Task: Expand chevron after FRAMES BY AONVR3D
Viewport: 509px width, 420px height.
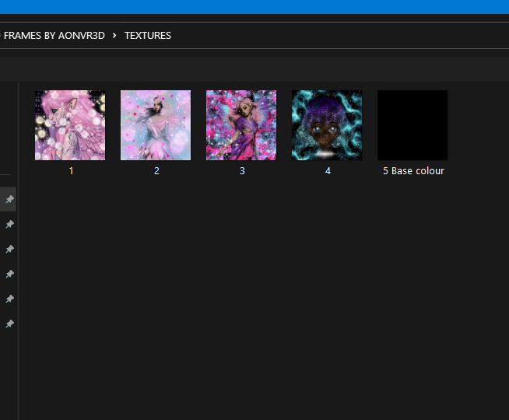Action: coord(114,35)
